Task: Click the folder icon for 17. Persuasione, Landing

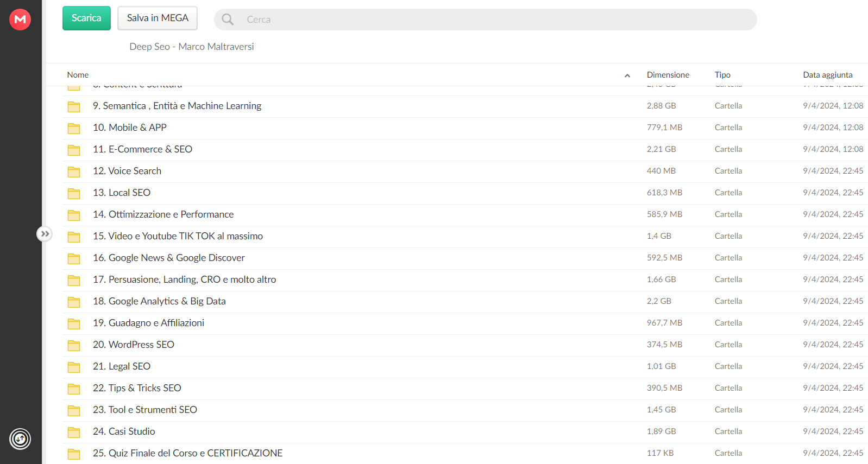Action: point(74,280)
